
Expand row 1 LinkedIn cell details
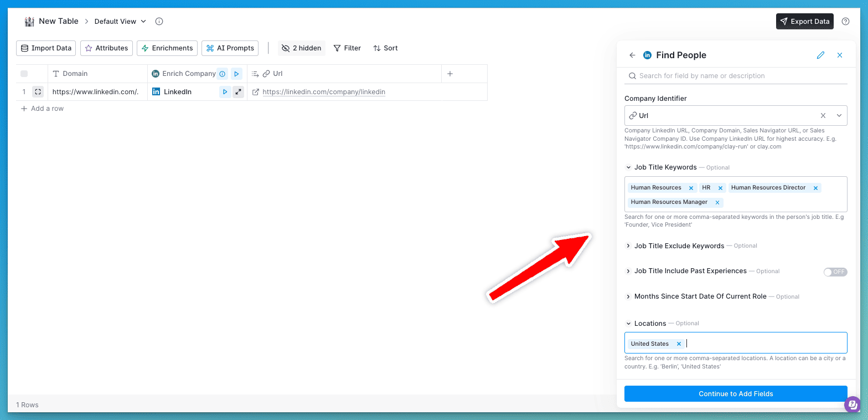(x=238, y=92)
